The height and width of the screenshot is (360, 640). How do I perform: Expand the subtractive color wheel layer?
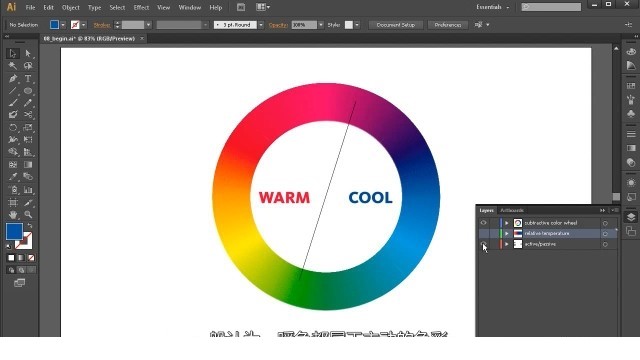click(507, 223)
